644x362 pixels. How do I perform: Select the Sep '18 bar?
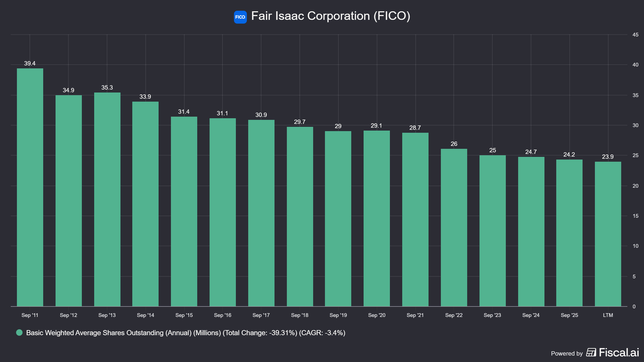pos(300,216)
